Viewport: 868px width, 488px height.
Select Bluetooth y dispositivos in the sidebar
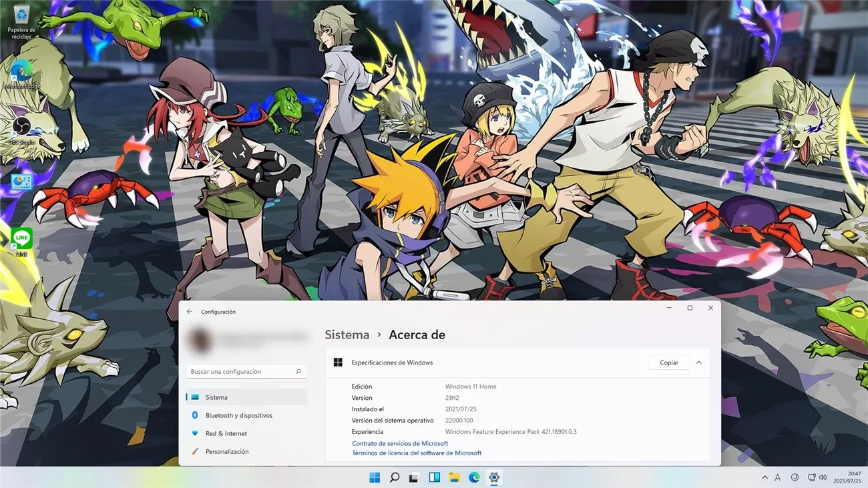pos(246,415)
